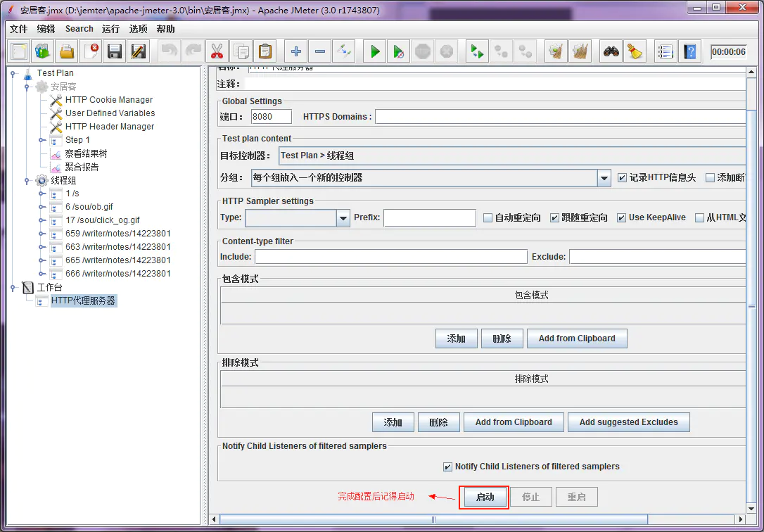Click the horizontal scrollbar thumb

[x=433, y=519]
